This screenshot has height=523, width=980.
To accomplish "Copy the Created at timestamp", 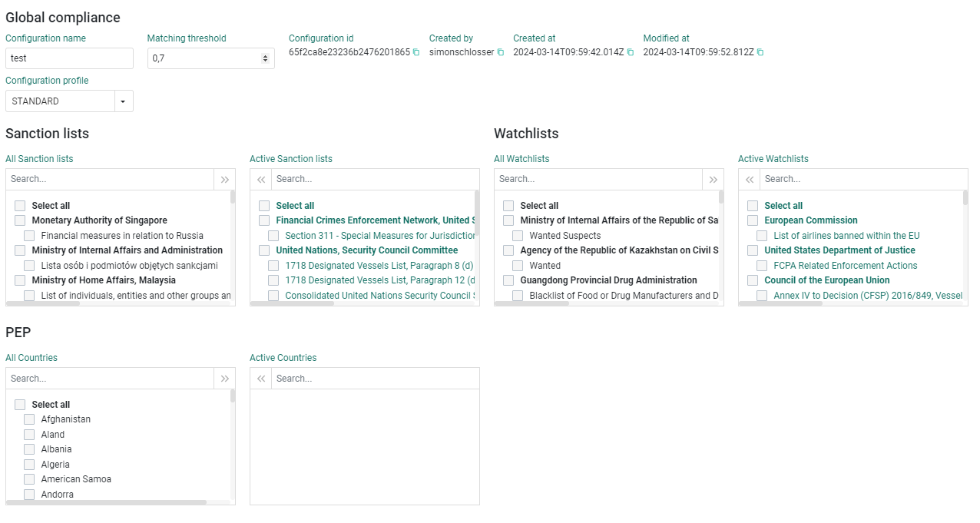I will pos(631,52).
